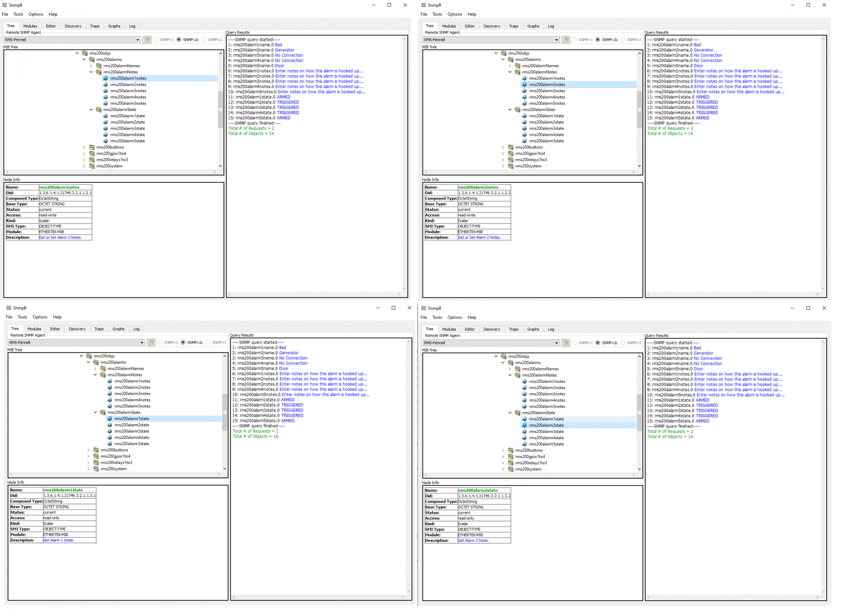This screenshot has height=616, width=842.
Task: Click agent settings wrench icon in bottom-right window
Action: coord(566,343)
